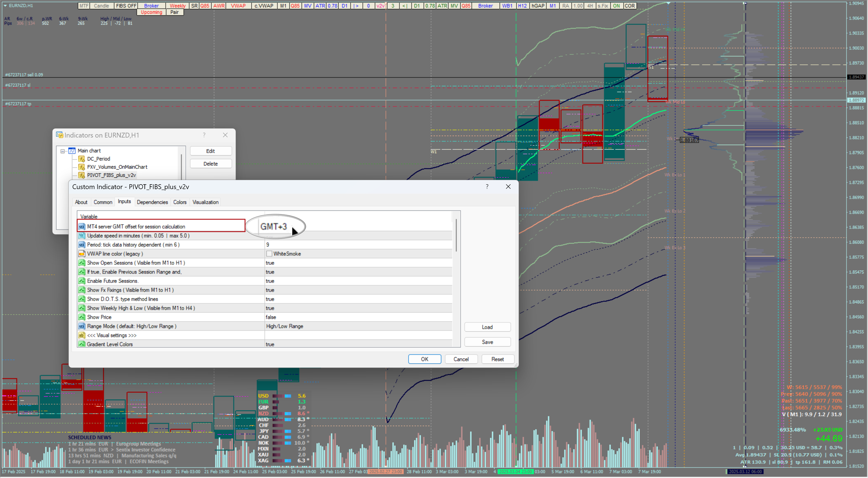The width and height of the screenshot is (868, 478).
Task: Click the Visual settings string parameter icon
Action: (82, 335)
